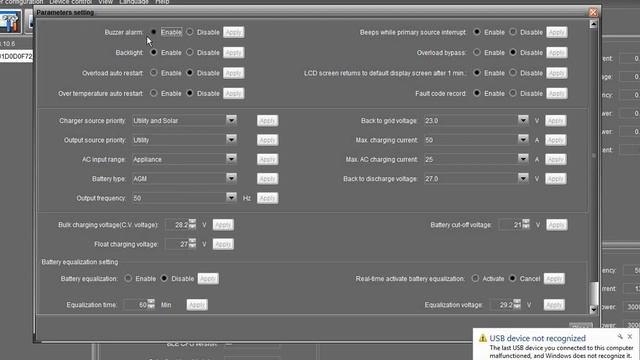The height and width of the screenshot is (360, 640).
Task: Apply Battery equalization setting
Action: (208, 279)
